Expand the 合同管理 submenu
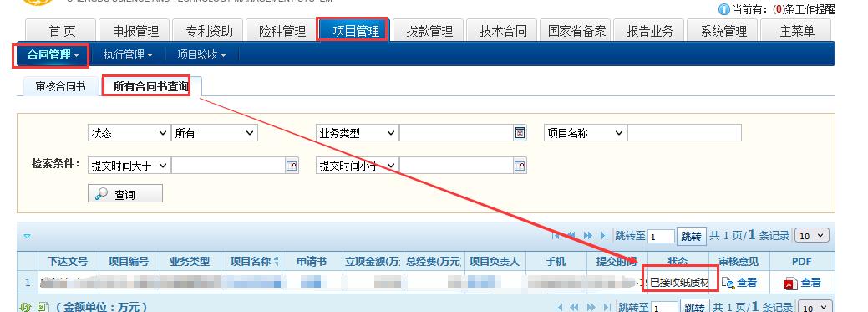This screenshot has width=868, height=312. pos(53,55)
